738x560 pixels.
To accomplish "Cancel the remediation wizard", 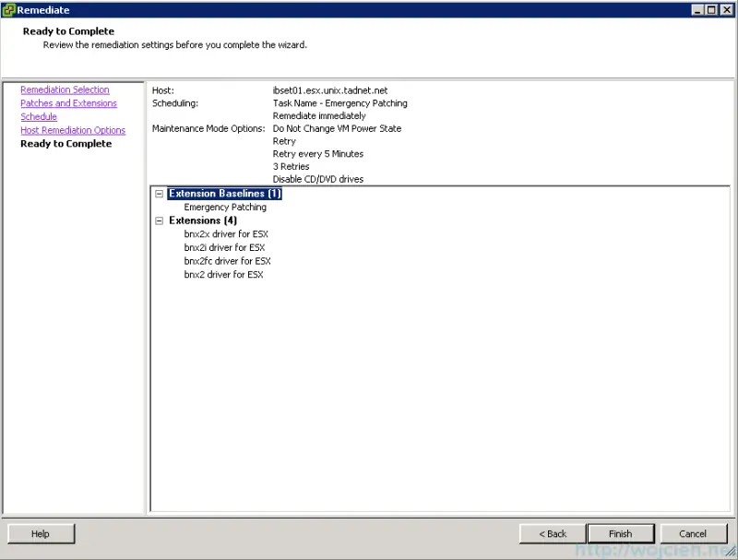I will (693, 533).
